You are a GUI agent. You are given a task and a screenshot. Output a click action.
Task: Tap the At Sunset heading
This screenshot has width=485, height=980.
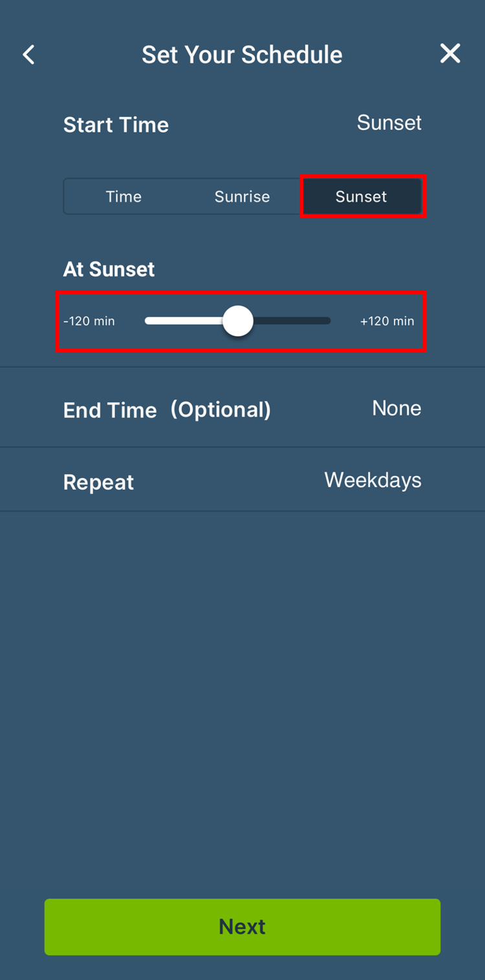tap(109, 269)
